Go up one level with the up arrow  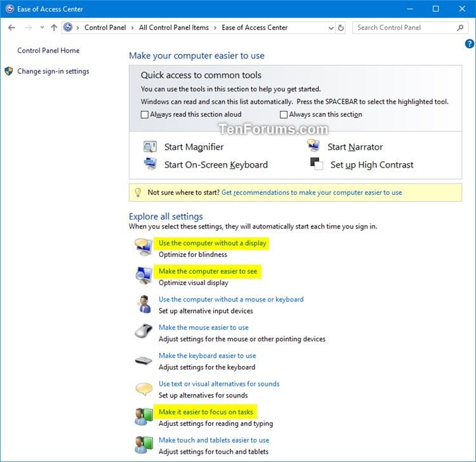[x=54, y=28]
